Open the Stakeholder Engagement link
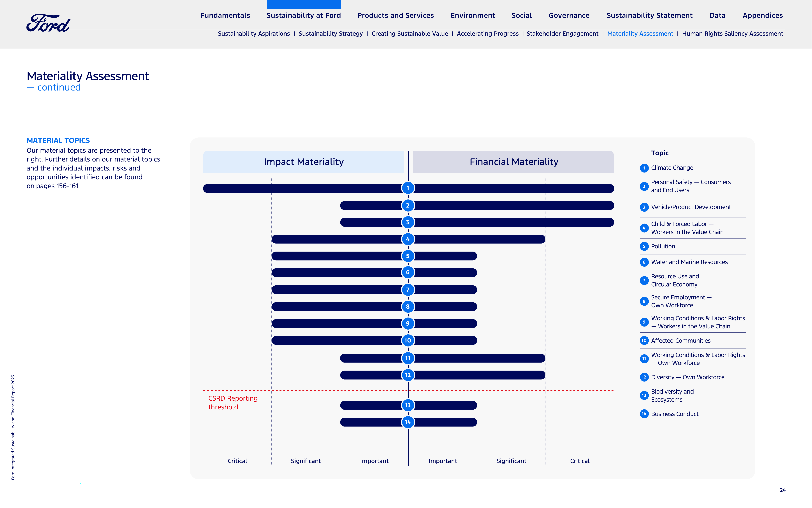 563,34
